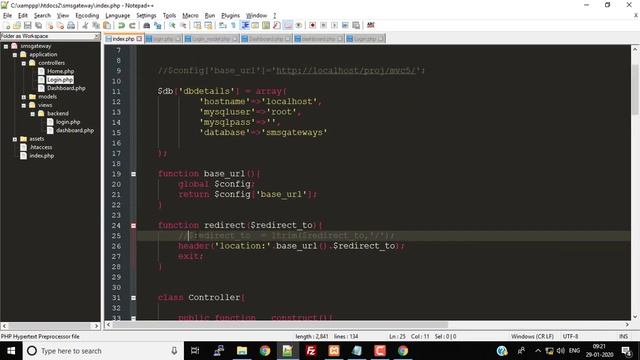Create a new file with the New toolbar icon
Image resolution: width=640 pixels, height=360 pixels.
click(7, 25)
